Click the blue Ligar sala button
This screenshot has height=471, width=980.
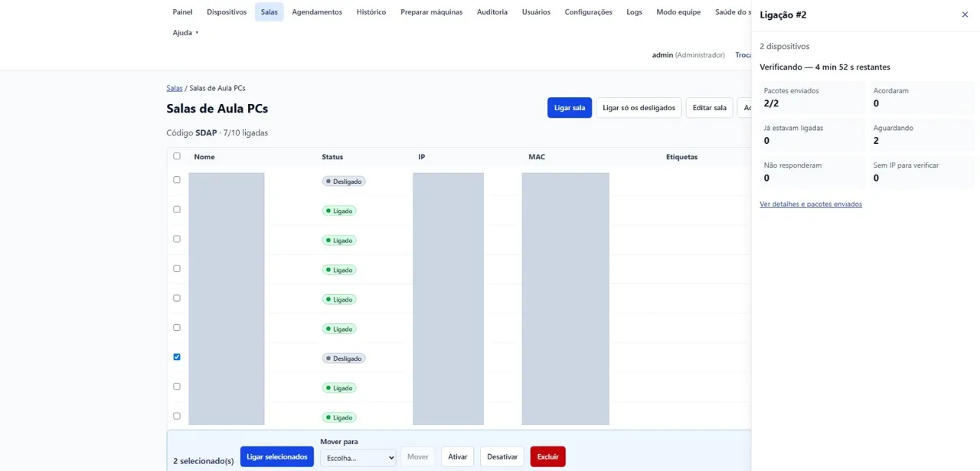570,108
